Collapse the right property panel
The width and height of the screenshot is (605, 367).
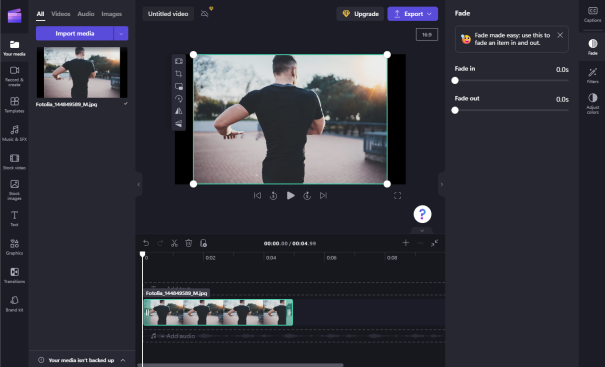[x=442, y=184]
